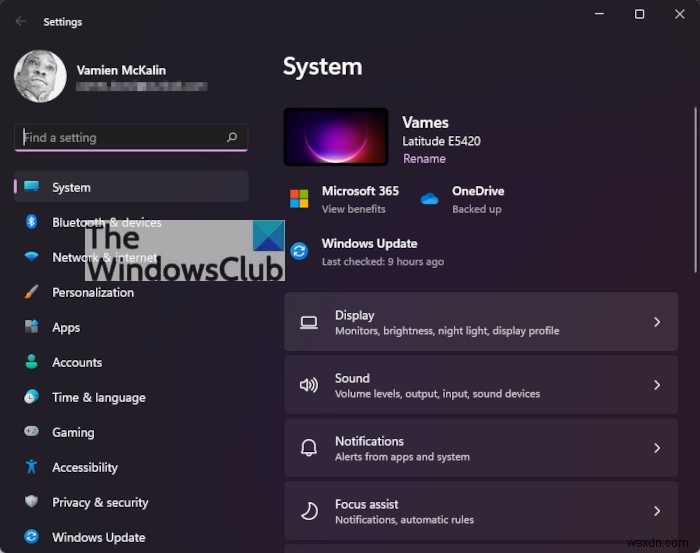Open the System category label

[71, 187]
